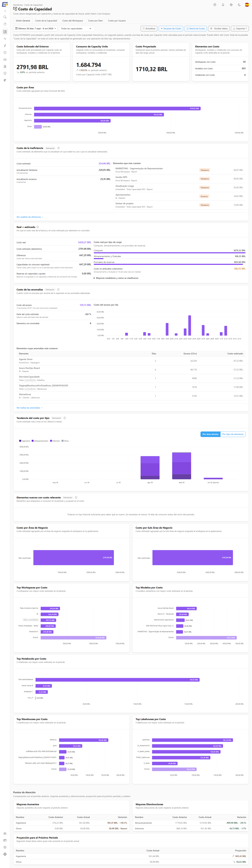Image resolution: width=252 pixels, height=868 pixels.
Task: Switch to the 'Costo del Workspace' tab
Action: (73, 21)
